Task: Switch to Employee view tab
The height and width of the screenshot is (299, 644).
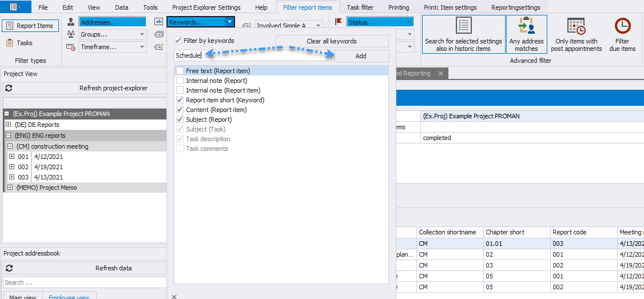Action: [x=69, y=297]
